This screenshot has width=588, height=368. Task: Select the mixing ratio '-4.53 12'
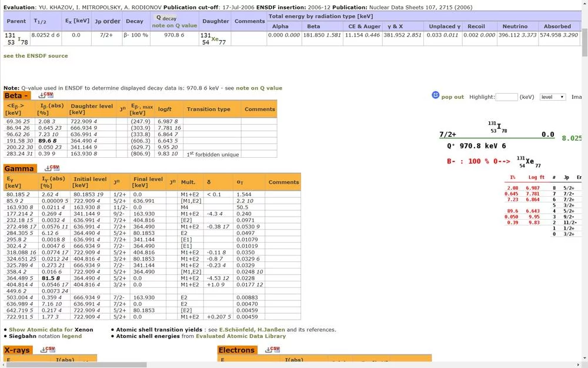click(x=218, y=279)
